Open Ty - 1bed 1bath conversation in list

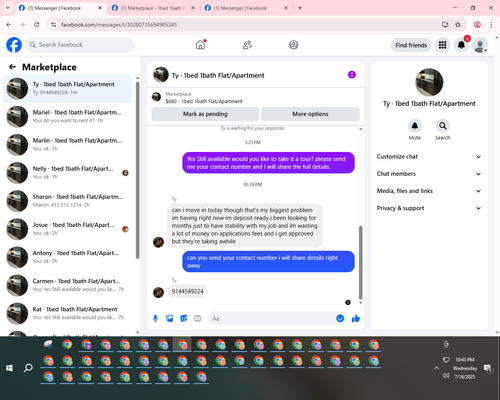point(67,88)
